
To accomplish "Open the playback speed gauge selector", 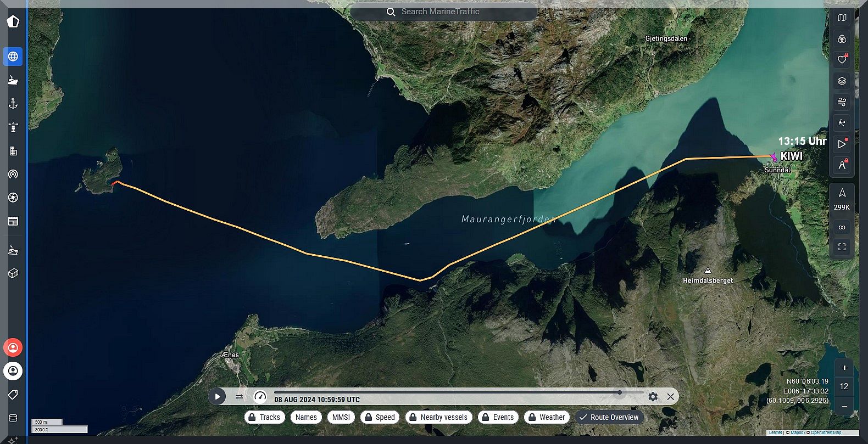I will pos(260,396).
